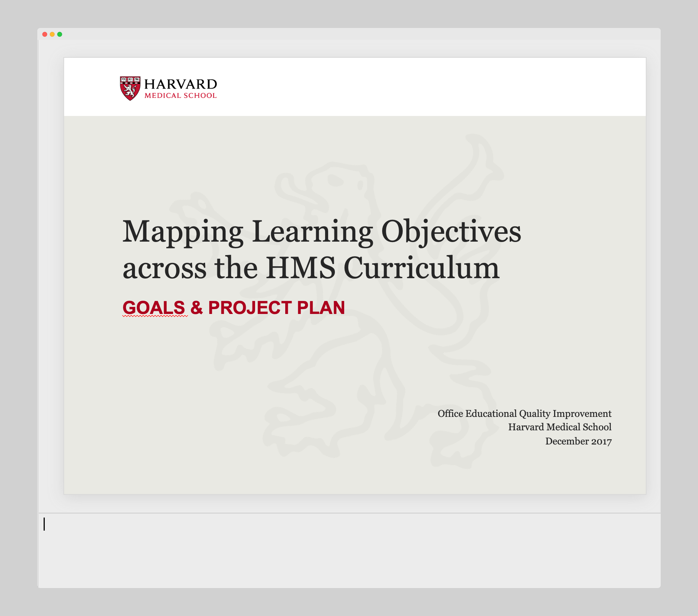Image resolution: width=698 pixels, height=616 pixels.
Task: Click 'MEDICAL SCHOOL' red text under the wordmark
Action: [180, 95]
